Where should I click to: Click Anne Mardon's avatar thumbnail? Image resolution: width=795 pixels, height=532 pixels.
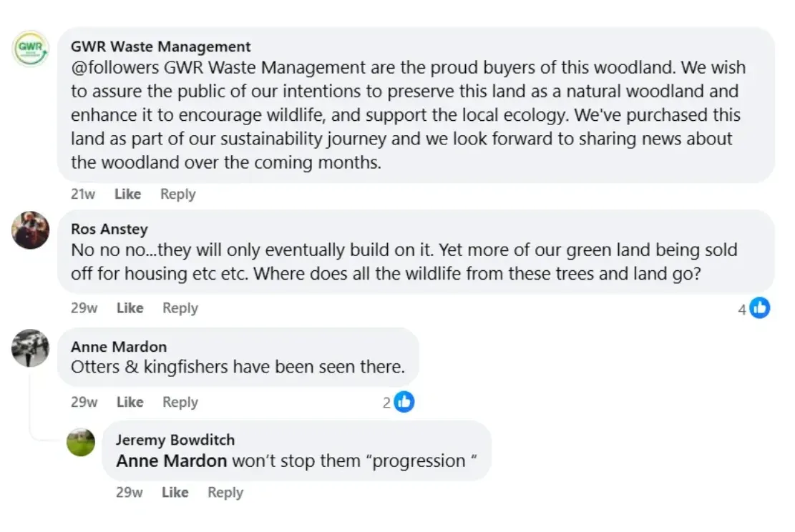tap(31, 348)
